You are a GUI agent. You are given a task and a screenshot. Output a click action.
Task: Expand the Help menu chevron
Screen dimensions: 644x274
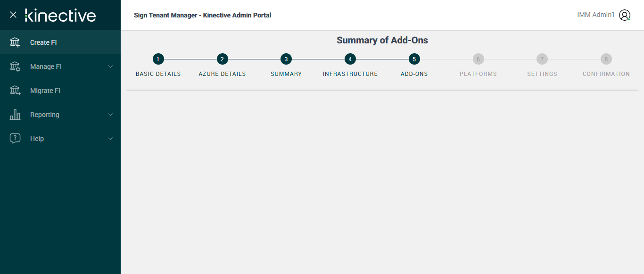pyautogui.click(x=110, y=139)
